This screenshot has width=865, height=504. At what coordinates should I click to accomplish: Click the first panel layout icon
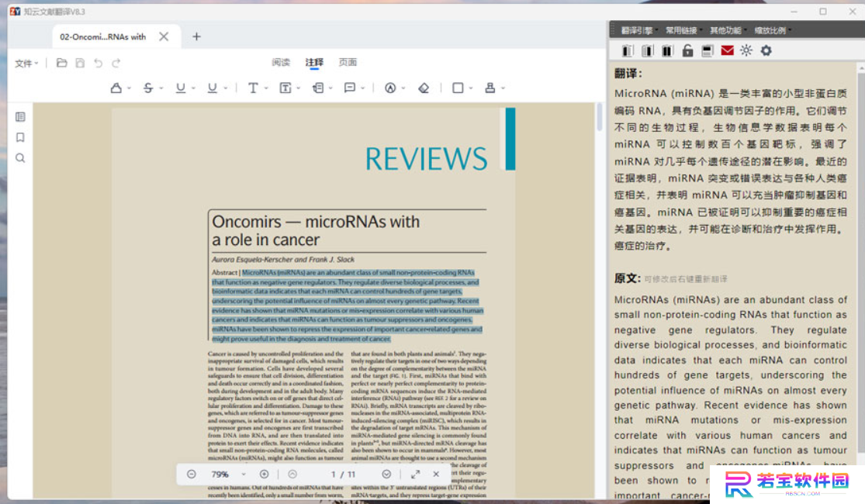point(628,50)
